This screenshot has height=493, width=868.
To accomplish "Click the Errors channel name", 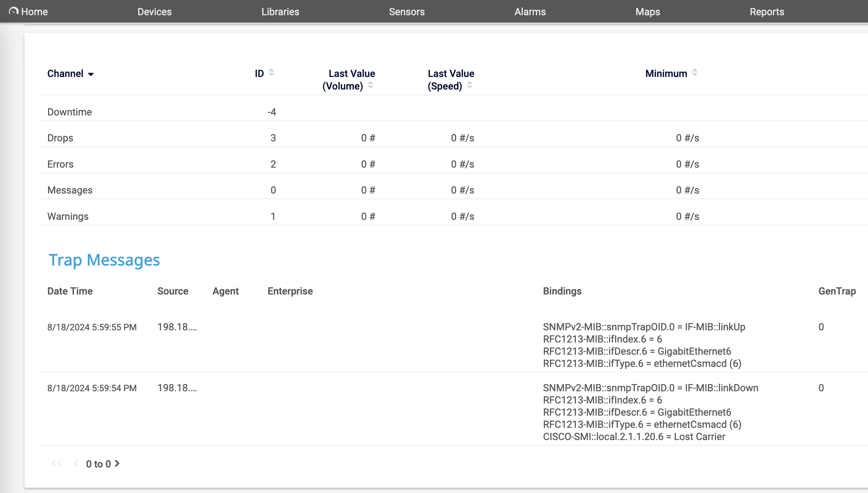I will pyautogui.click(x=60, y=164).
